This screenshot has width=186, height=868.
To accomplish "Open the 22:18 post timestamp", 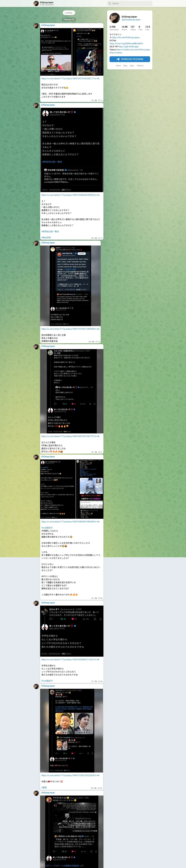I will 97,342.
